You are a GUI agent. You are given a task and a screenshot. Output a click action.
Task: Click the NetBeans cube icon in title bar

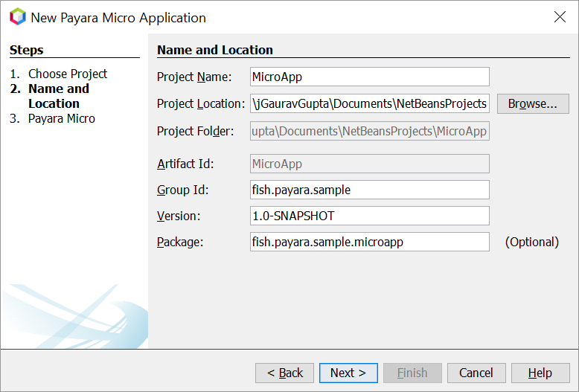click(17, 17)
